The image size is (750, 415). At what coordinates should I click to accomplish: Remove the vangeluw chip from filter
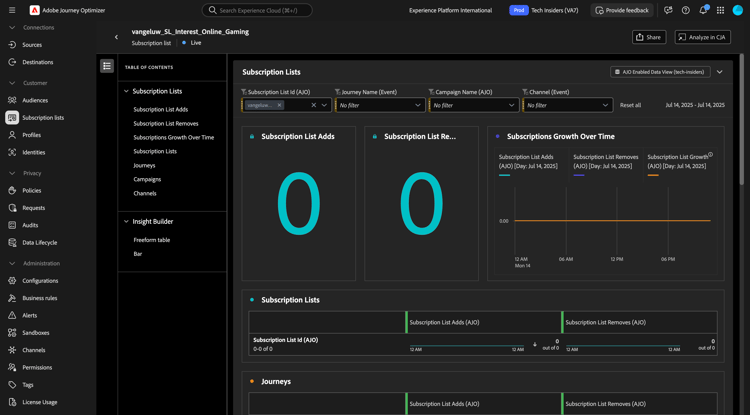coord(279,105)
